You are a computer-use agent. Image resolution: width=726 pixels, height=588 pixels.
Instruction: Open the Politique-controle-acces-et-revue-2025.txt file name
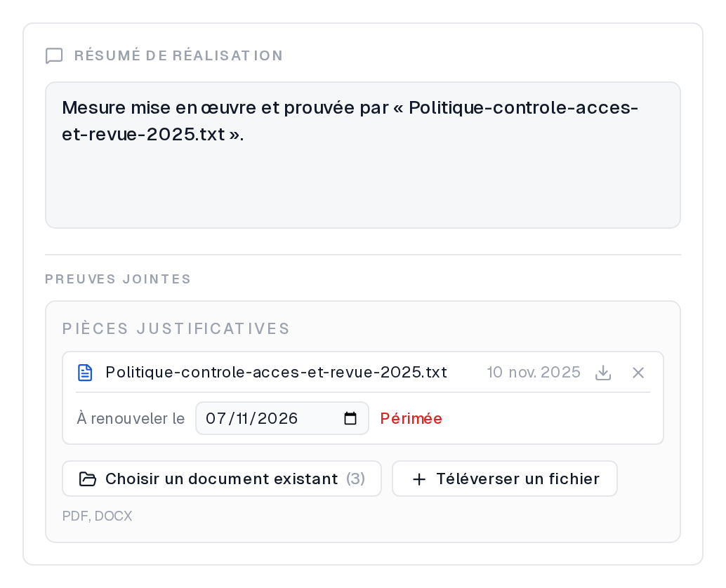click(x=277, y=373)
